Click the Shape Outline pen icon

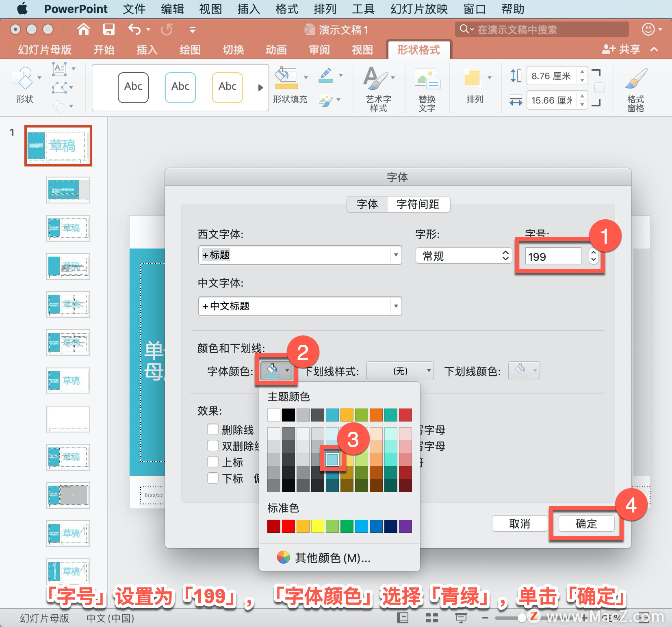point(326,76)
